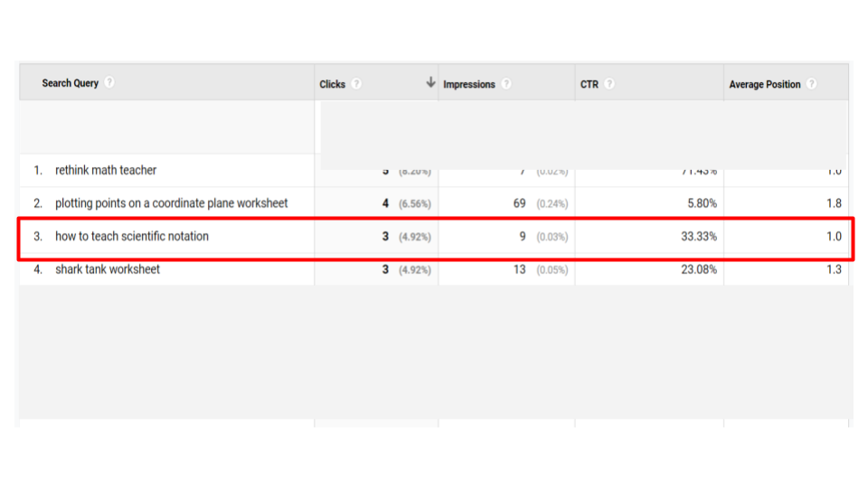The image size is (868, 488).
Task: Open the Clicks column help icon
Action: point(356,84)
